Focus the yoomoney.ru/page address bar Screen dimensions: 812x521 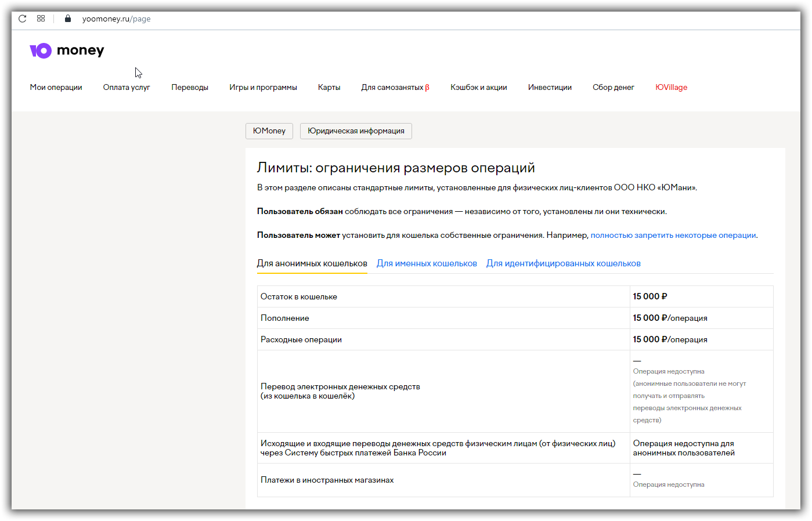pos(116,19)
